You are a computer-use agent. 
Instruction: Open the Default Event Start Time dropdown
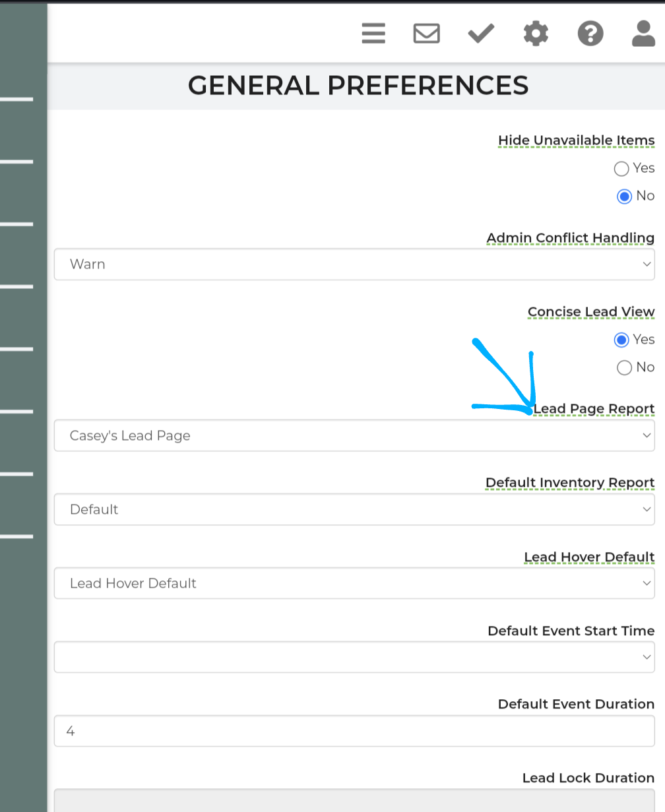point(354,658)
